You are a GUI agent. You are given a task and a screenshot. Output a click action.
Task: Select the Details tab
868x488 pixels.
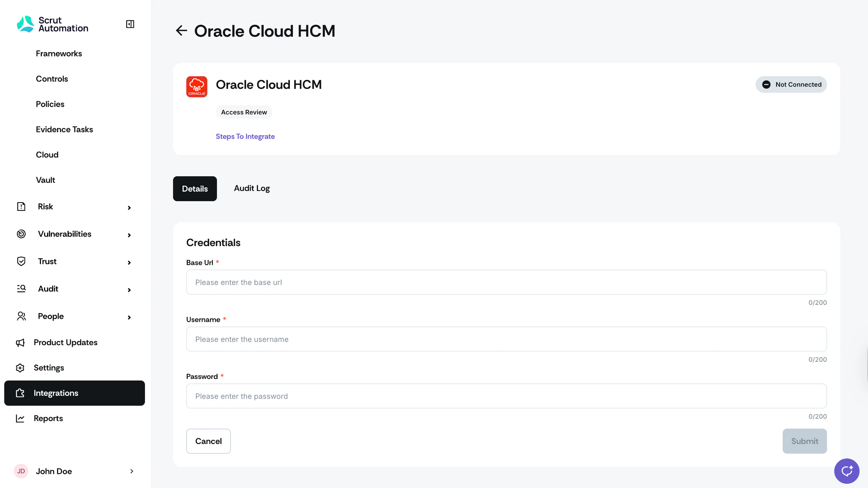[x=195, y=189]
